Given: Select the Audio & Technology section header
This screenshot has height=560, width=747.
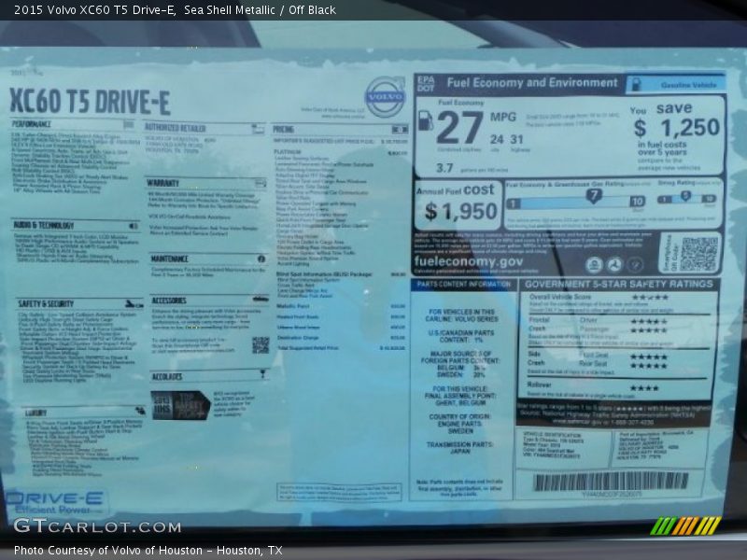Looking at the screenshot, I should pyautogui.click(x=43, y=225).
